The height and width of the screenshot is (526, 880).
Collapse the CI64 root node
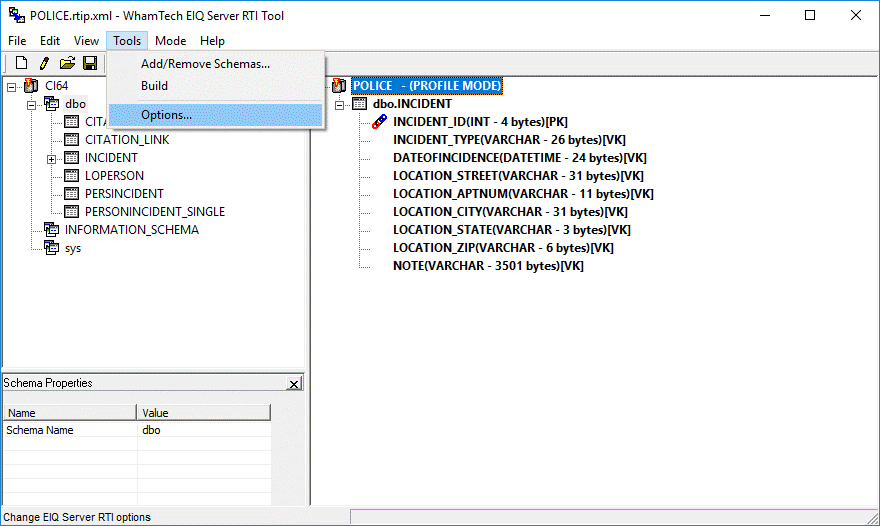[11, 86]
